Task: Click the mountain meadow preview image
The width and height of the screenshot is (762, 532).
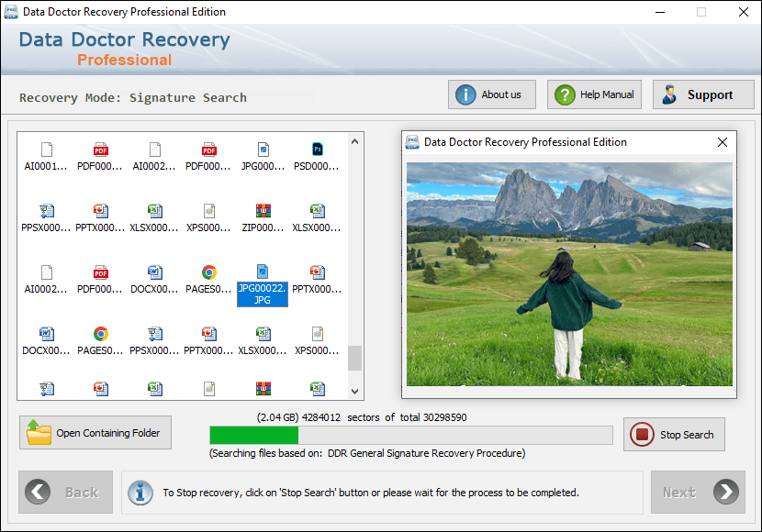Action: pyautogui.click(x=569, y=274)
